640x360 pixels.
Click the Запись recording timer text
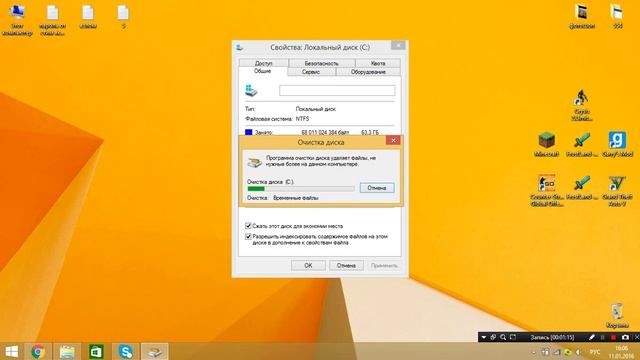[552, 338]
